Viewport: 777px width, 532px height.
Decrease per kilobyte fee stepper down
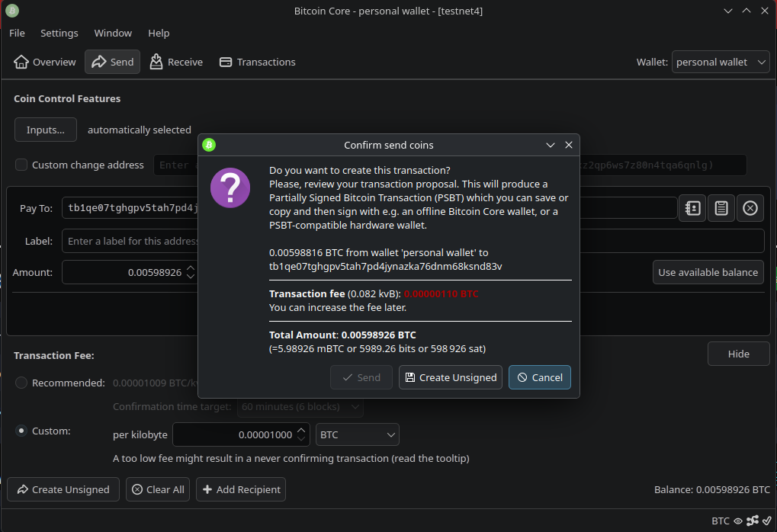[301, 439]
